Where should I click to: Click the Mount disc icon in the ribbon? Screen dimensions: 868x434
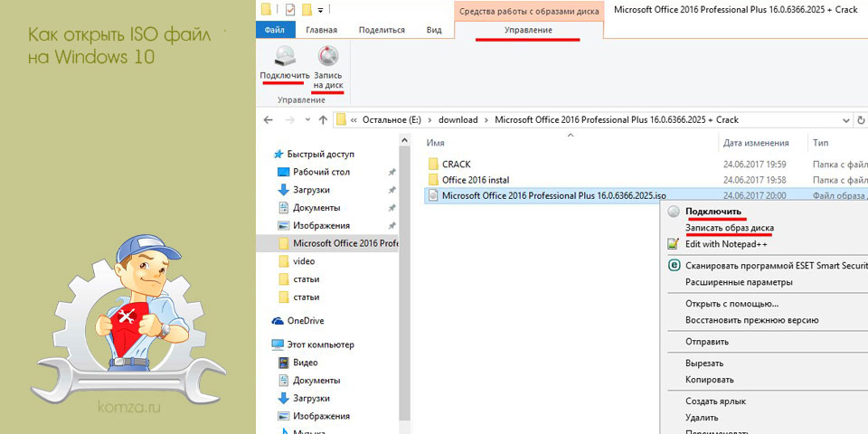tap(285, 56)
